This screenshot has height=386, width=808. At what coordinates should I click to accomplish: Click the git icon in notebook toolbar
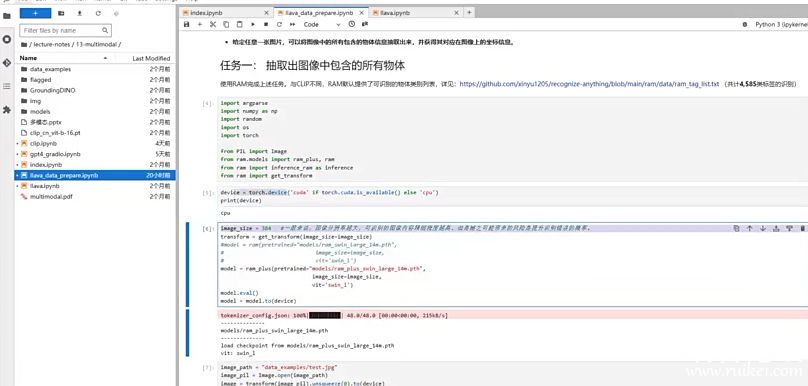coord(365,24)
